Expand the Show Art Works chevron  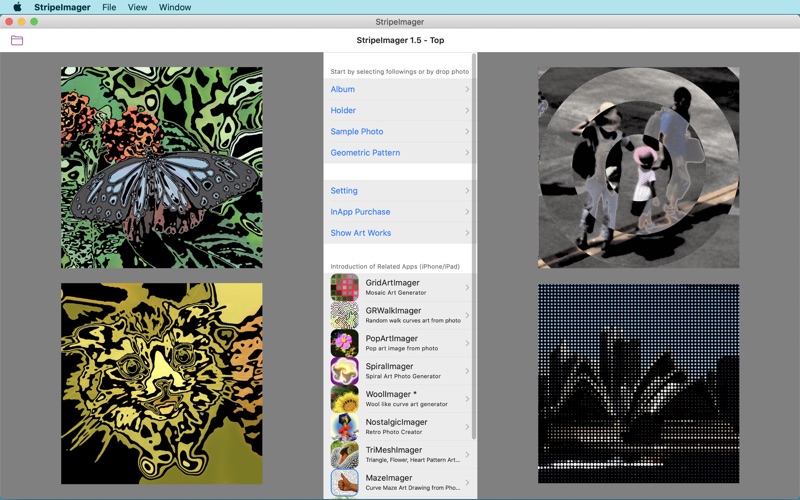[467, 233]
